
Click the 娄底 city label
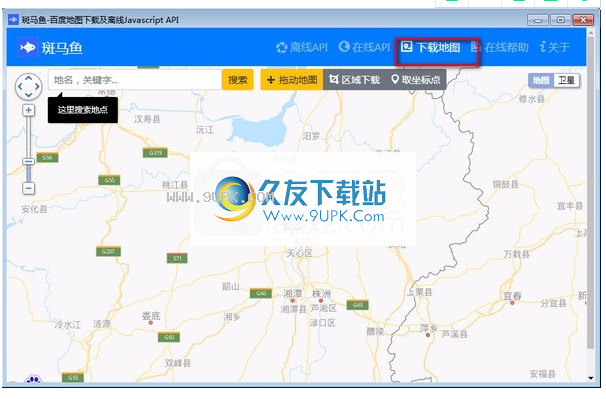click(x=151, y=316)
